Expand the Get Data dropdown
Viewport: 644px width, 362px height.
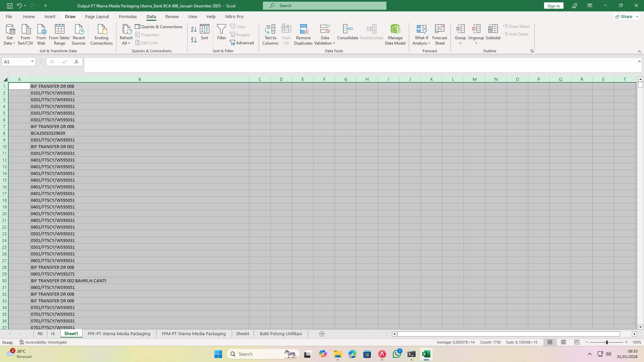9,34
